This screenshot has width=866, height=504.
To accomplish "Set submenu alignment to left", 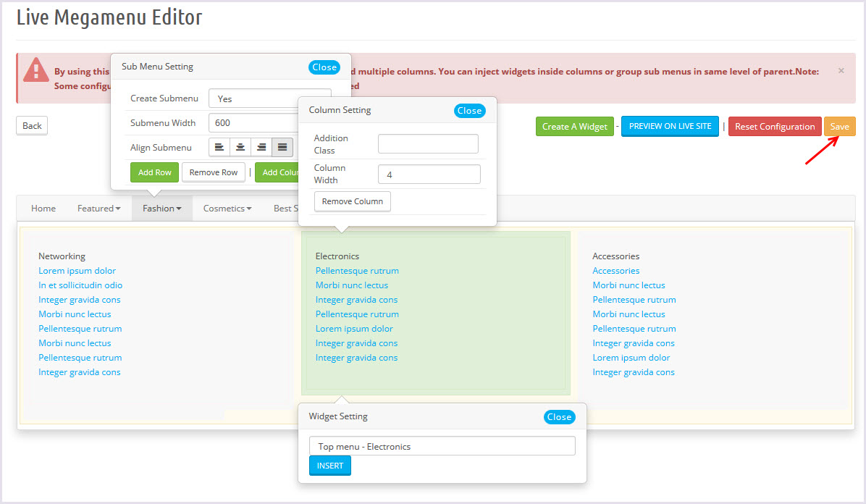I will click(219, 148).
